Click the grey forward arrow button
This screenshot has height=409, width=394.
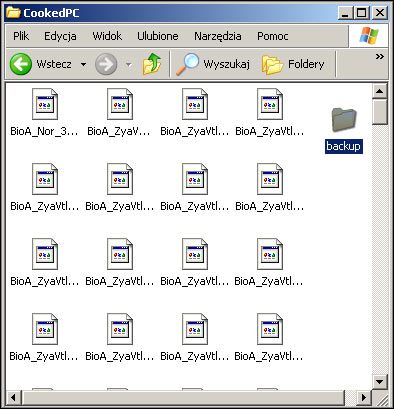click(x=106, y=64)
